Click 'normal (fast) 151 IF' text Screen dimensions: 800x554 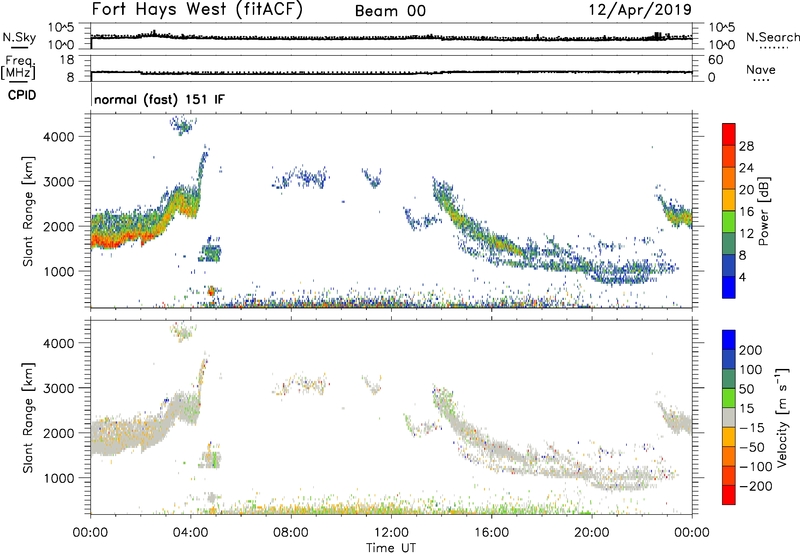(159, 99)
